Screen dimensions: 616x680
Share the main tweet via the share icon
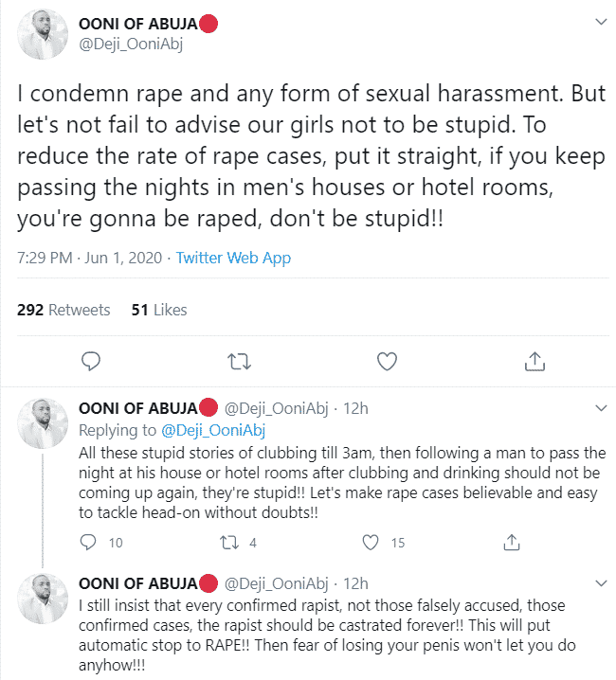(x=534, y=361)
